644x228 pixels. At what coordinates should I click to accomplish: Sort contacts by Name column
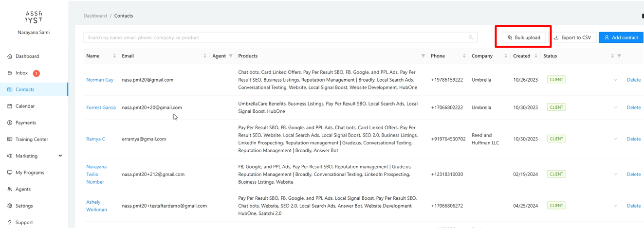114,56
